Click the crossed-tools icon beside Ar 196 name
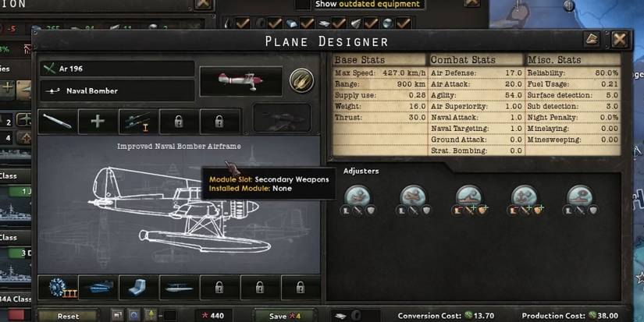Screen dimensions: 644x322 pyautogui.click(x=49, y=69)
